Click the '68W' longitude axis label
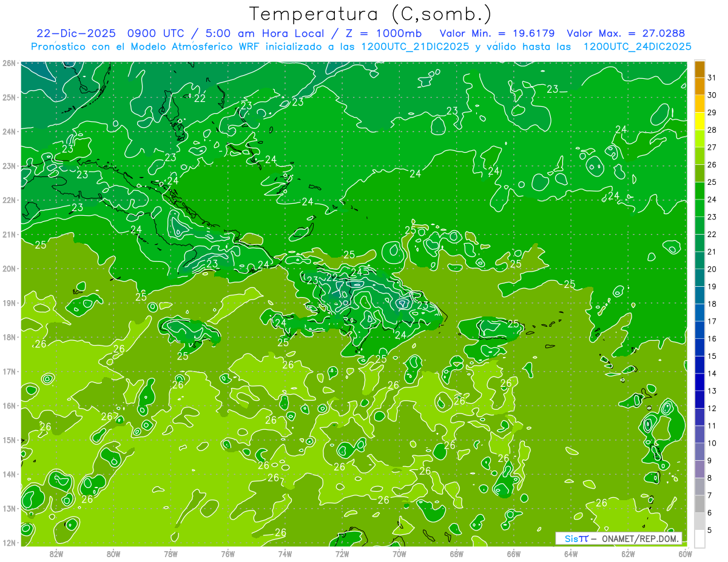 [456, 554]
